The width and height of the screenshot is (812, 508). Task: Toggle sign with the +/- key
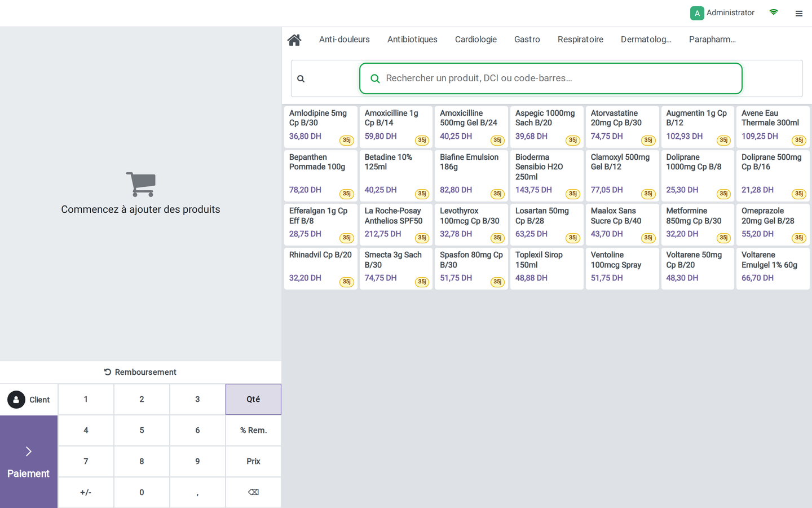pyautogui.click(x=86, y=492)
